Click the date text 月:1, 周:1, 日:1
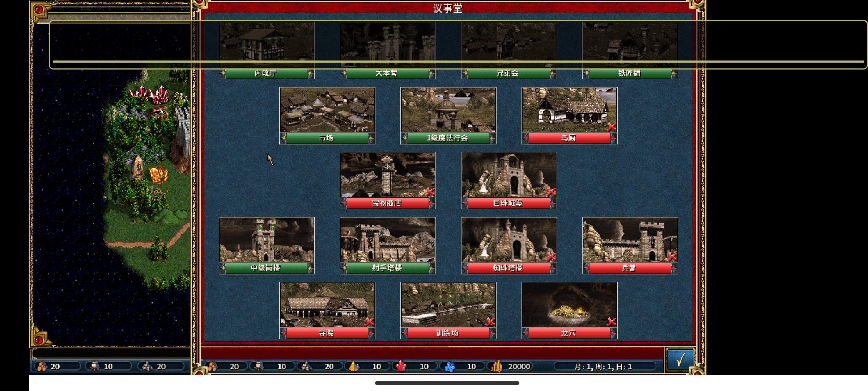 tap(603, 367)
